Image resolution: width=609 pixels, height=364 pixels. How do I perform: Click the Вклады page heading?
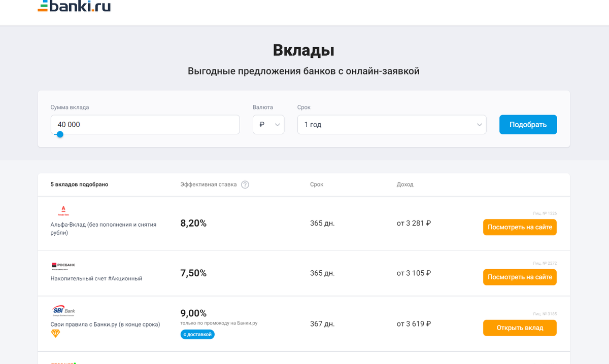303,50
